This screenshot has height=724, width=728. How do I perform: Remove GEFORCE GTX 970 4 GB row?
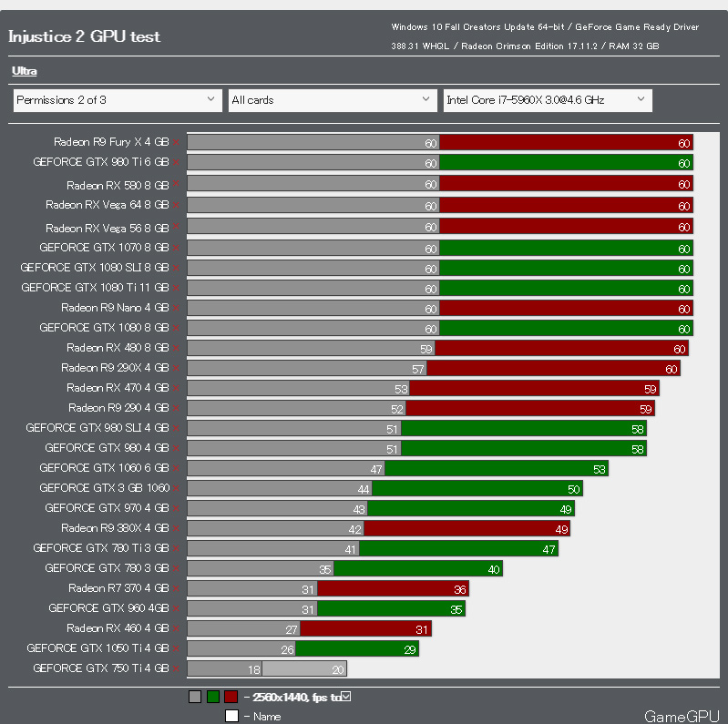[176, 508]
